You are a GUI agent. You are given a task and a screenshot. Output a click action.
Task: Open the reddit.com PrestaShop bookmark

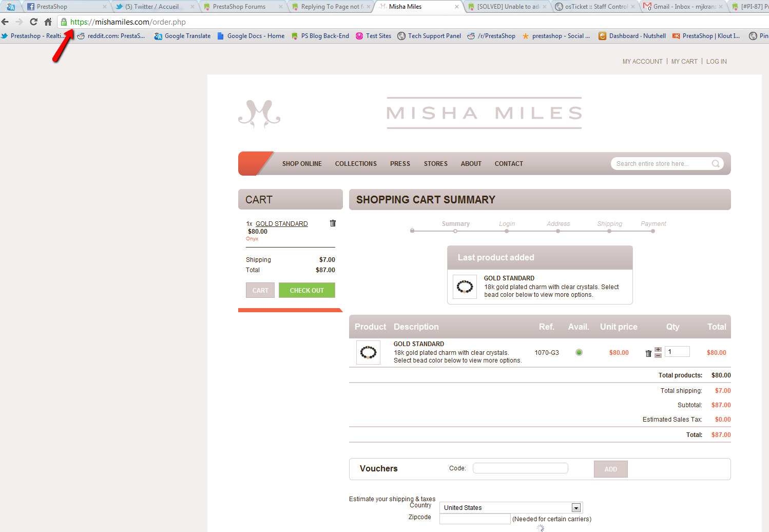tap(111, 36)
